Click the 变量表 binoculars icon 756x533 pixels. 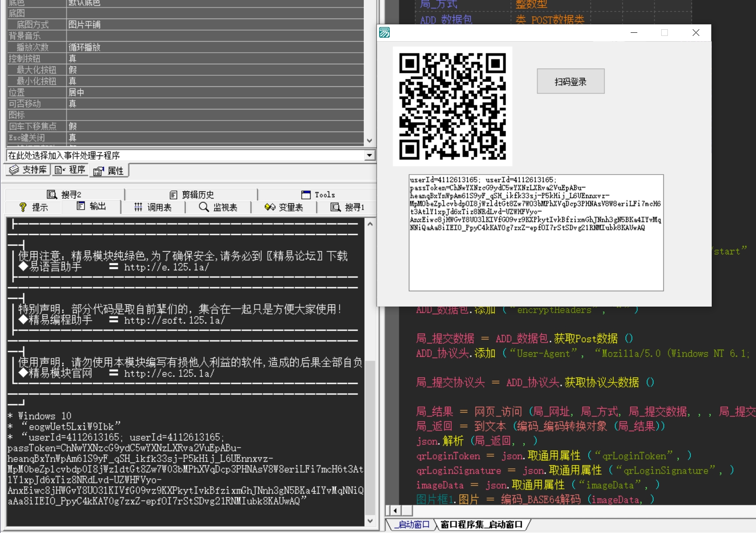click(x=270, y=207)
